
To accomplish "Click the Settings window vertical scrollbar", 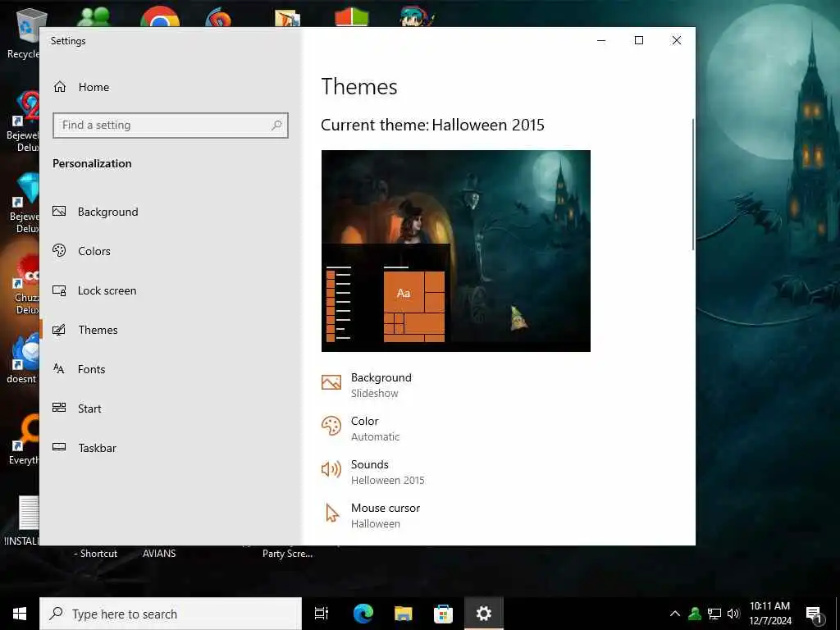I will 692,184.
